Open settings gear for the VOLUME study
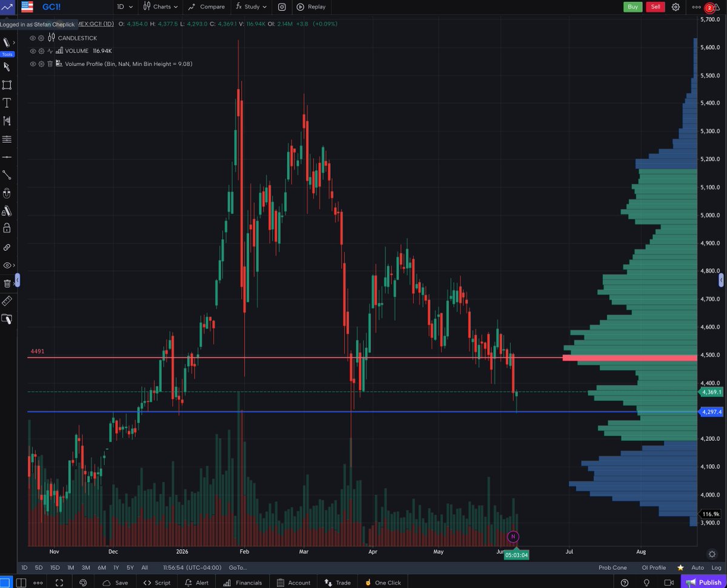This screenshot has width=727, height=588. (41, 51)
